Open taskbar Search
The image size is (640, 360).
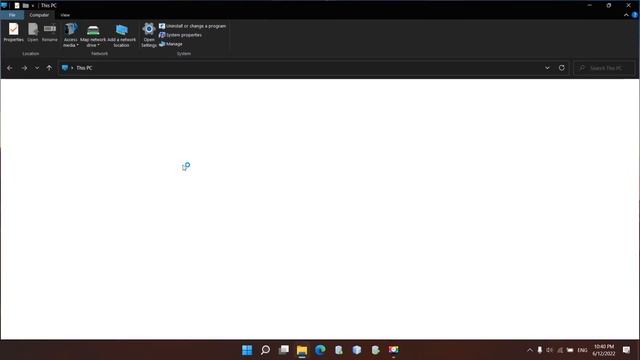click(x=265, y=350)
